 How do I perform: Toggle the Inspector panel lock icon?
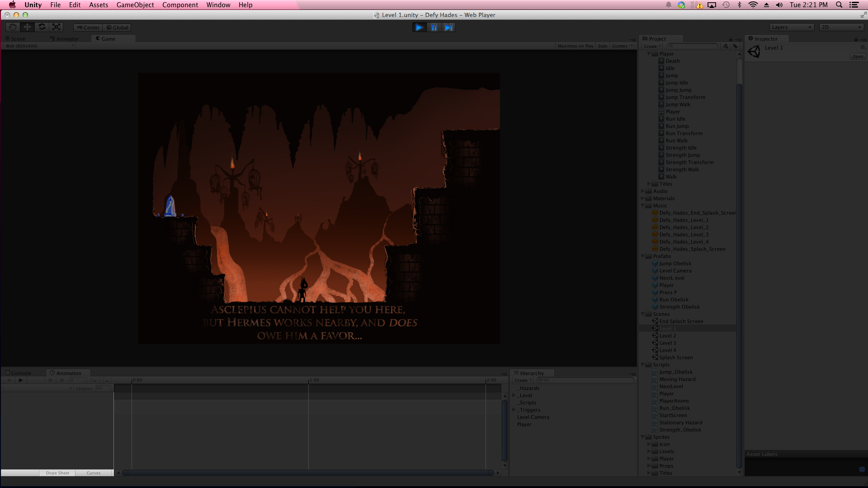point(856,39)
